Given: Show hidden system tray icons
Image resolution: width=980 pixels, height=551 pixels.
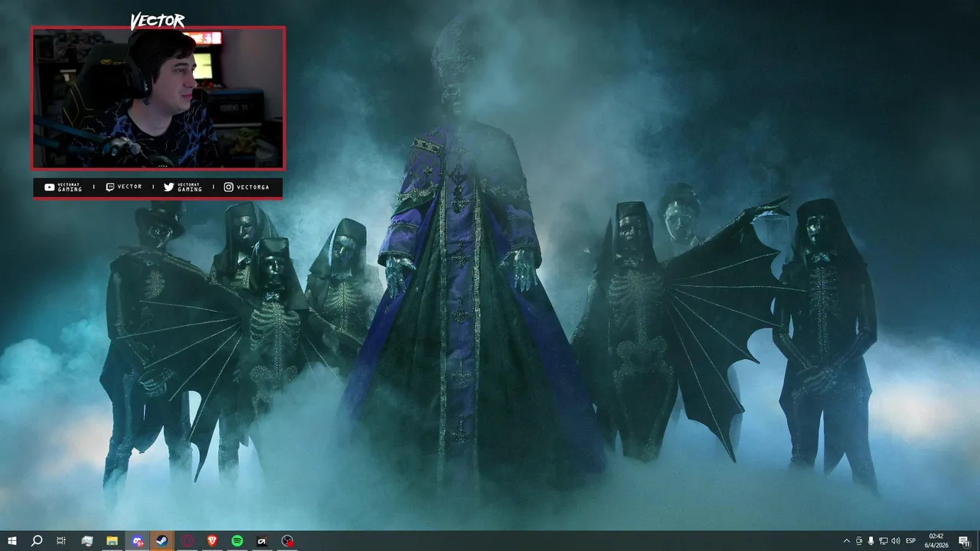Looking at the screenshot, I should coord(846,541).
